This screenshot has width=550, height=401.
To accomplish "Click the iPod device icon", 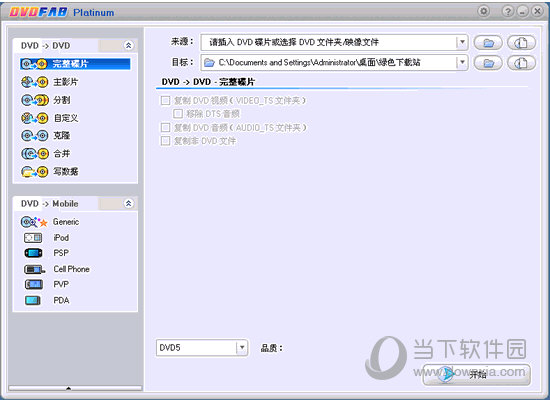I will click(x=33, y=238).
